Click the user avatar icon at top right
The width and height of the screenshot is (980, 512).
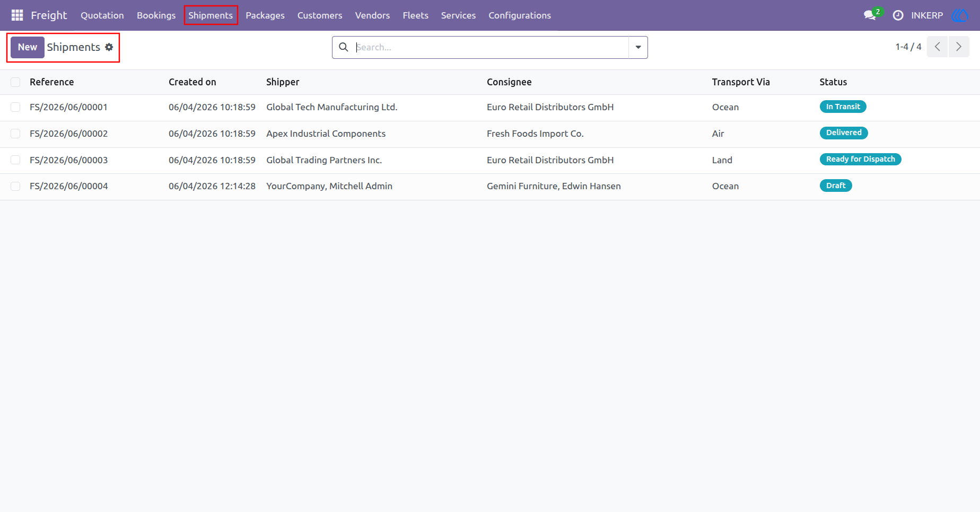(960, 15)
